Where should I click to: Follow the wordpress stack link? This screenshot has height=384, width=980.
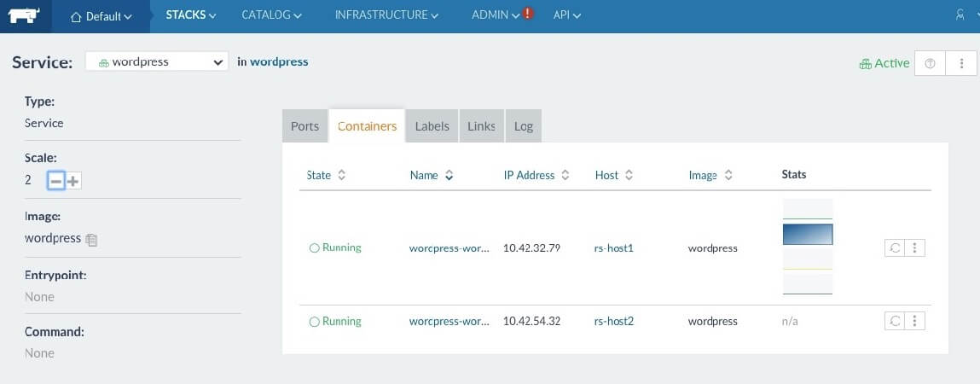coord(279,61)
